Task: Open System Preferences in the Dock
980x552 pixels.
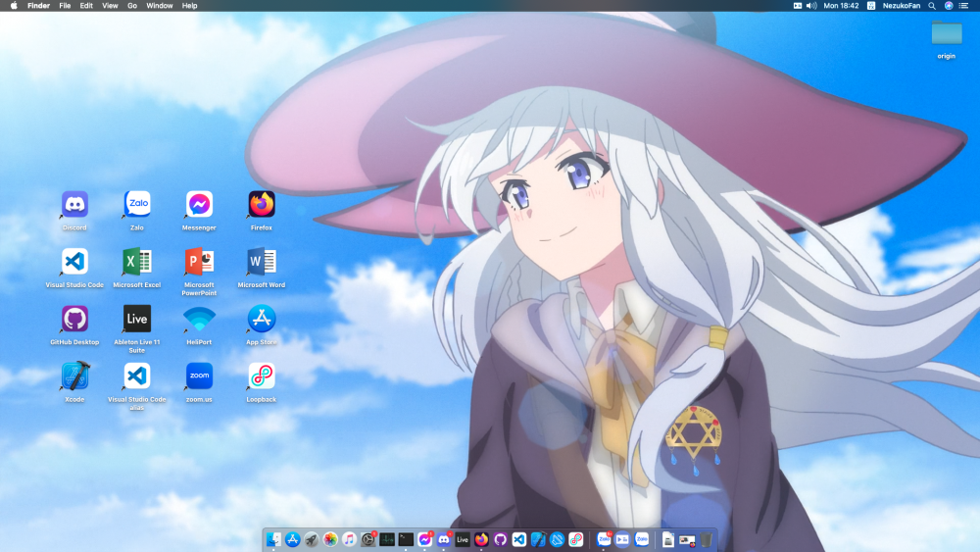Action: pos(368,539)
